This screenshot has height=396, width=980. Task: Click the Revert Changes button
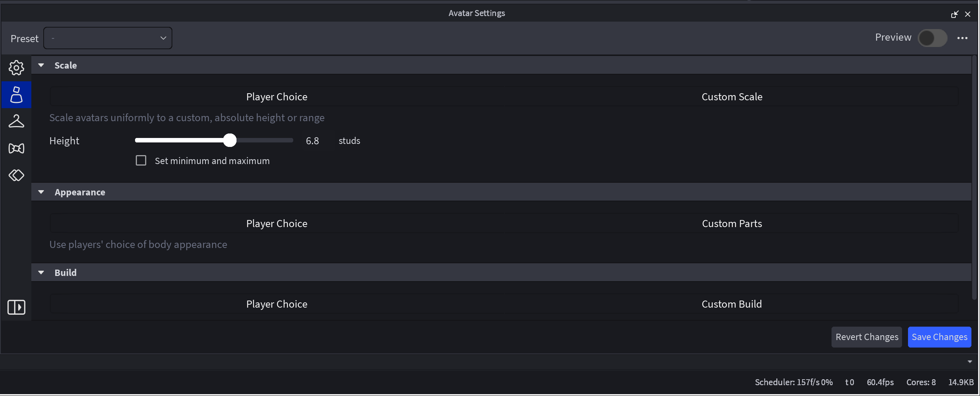[x=866, y=337]
